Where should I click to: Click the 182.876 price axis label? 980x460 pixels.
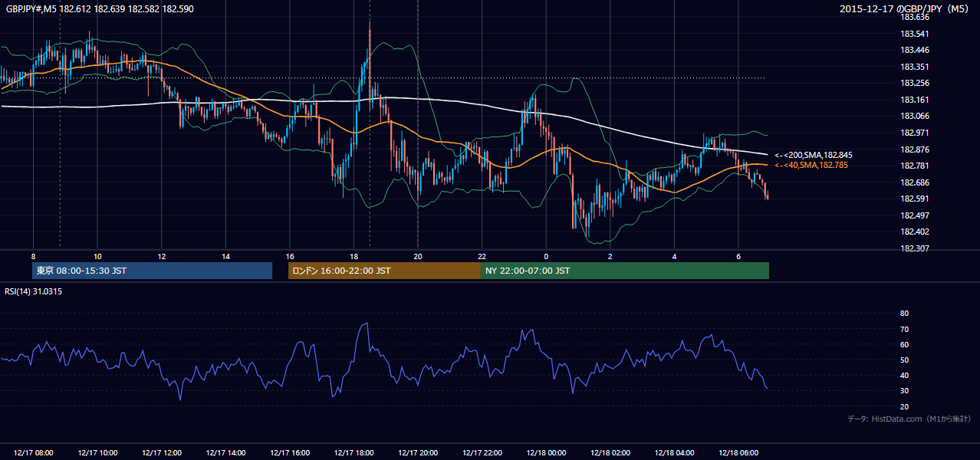914,149
